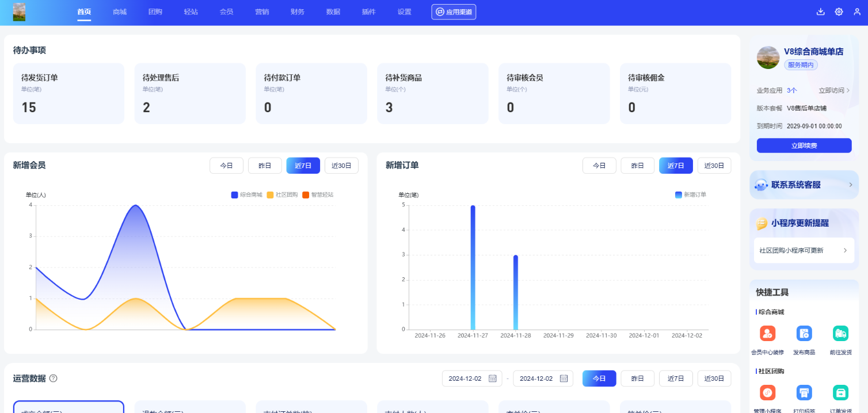Expand 联系系统客服 panel arrow

coord(850,185)
